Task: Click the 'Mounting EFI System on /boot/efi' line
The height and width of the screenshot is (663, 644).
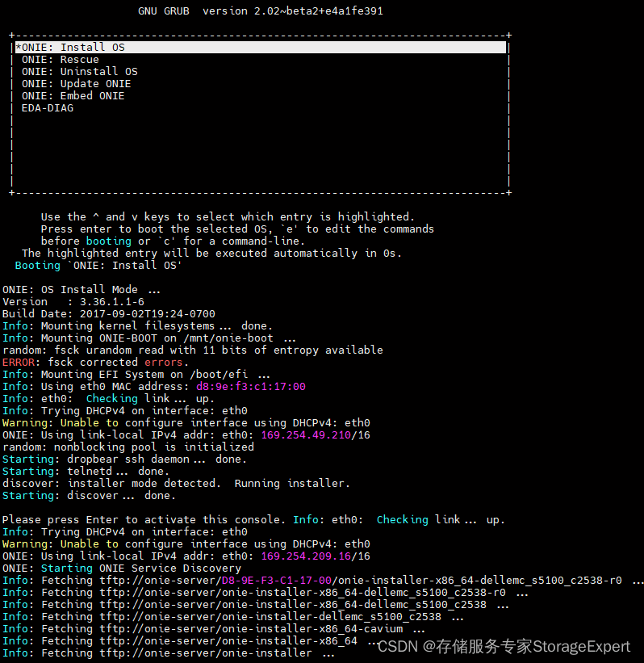Action: pyautogui.click(x=136, y=375)
